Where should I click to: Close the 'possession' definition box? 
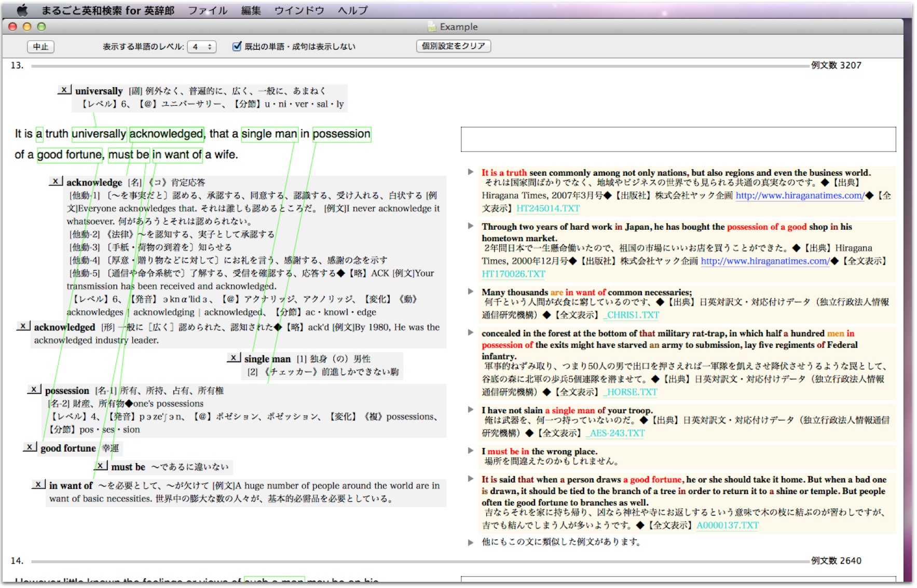click(x=34, y=389)
